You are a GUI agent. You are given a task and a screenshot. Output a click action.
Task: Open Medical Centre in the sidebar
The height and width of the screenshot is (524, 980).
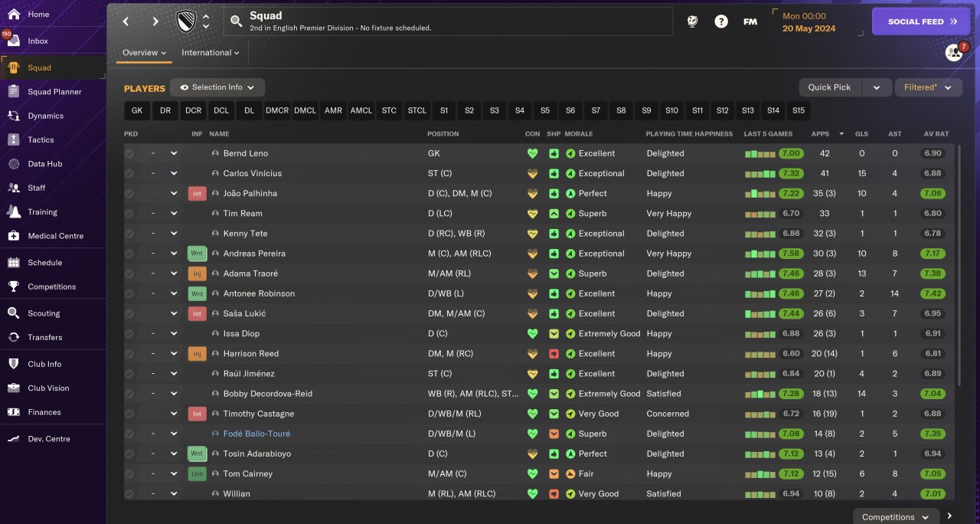coord(55,236)
